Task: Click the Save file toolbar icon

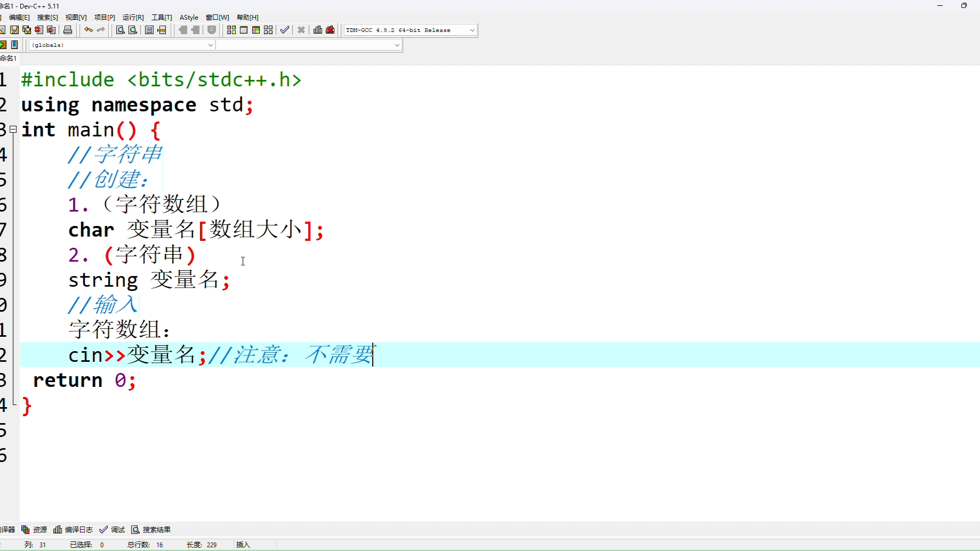Action: 14,30
